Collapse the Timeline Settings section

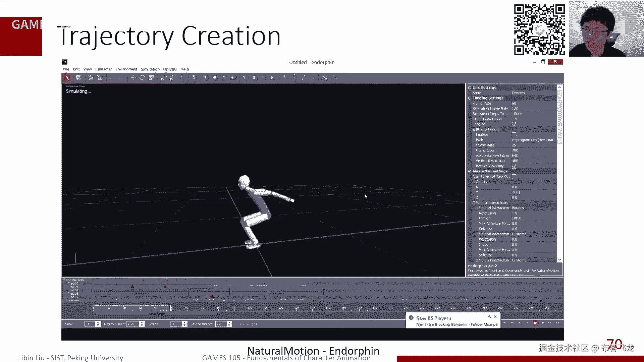point(470,98)
